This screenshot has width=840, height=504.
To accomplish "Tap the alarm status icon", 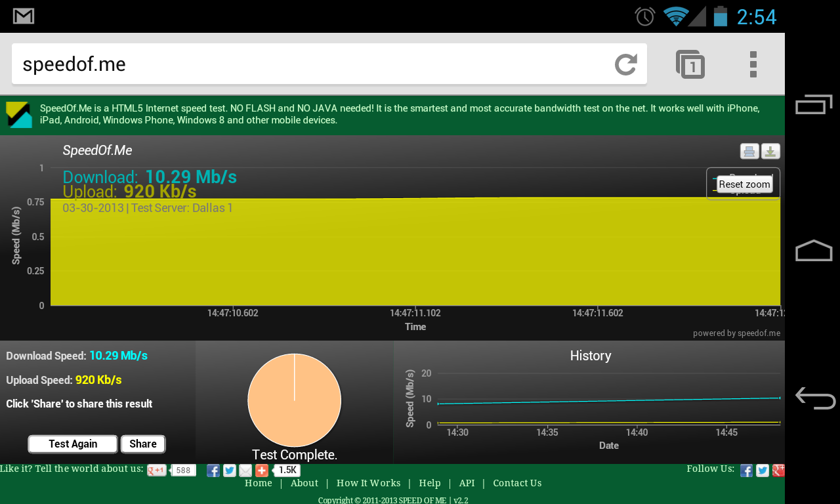I will (645, 16).
